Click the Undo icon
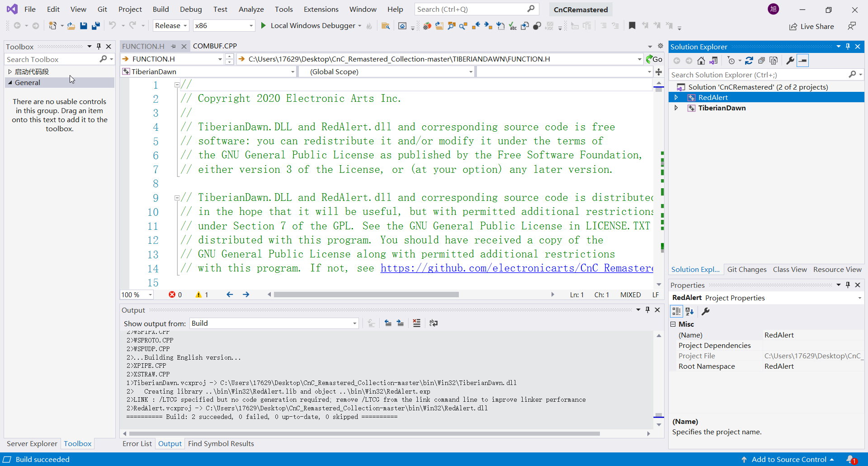This screenshot has width=868, height=466. point(113,26)
